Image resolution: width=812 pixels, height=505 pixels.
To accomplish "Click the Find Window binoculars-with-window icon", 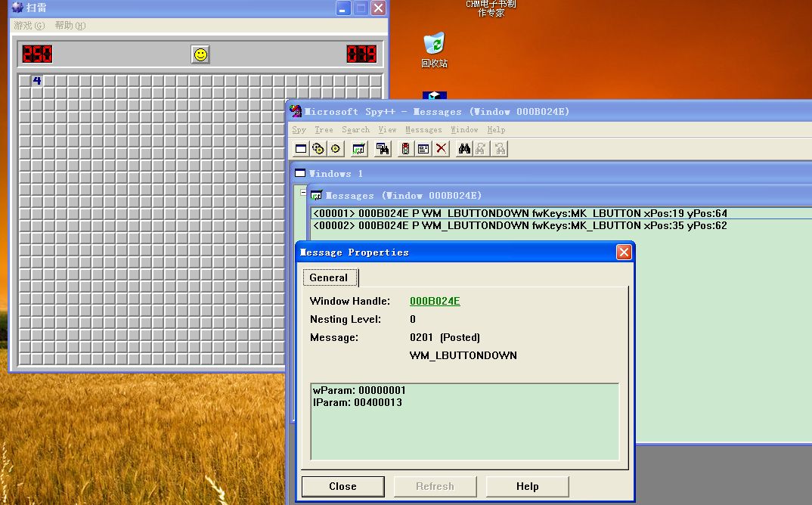I will 383,149.
